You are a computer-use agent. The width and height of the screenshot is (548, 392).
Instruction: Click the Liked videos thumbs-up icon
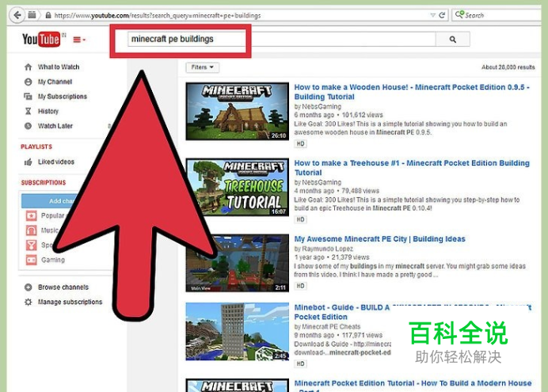[x=28, y=162]
